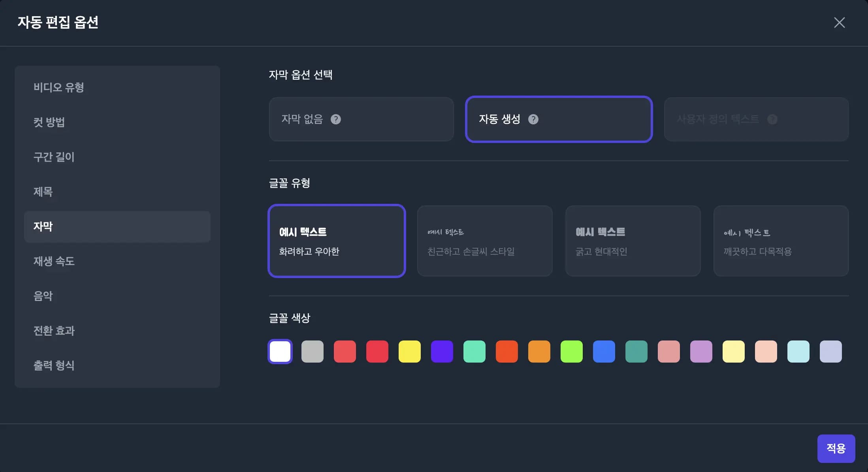Click the help icon beside 자동 생성
The height and width of the screenshot is (472, 868).
coord(534,119)
